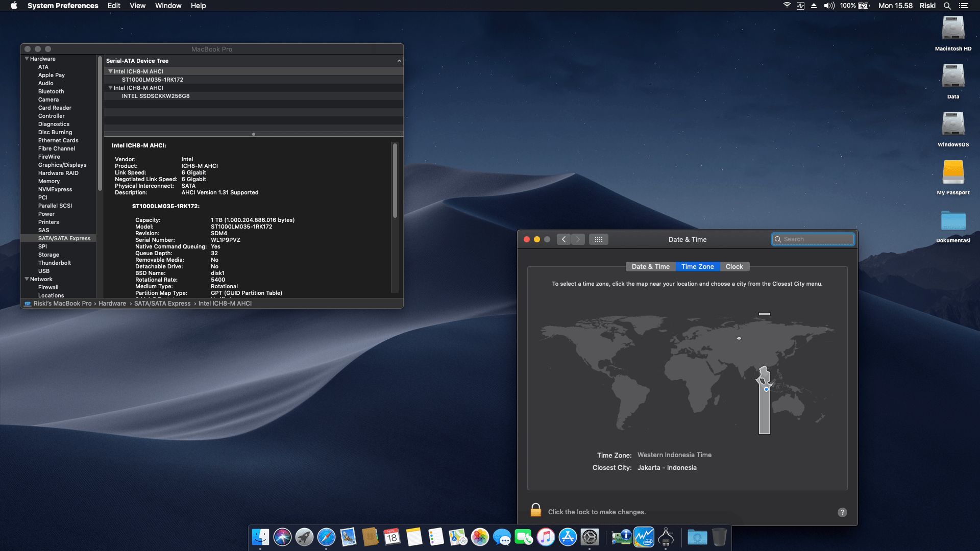
Task: Click Hardware in the bottom path bar
Action: click(x=112, y=304)
